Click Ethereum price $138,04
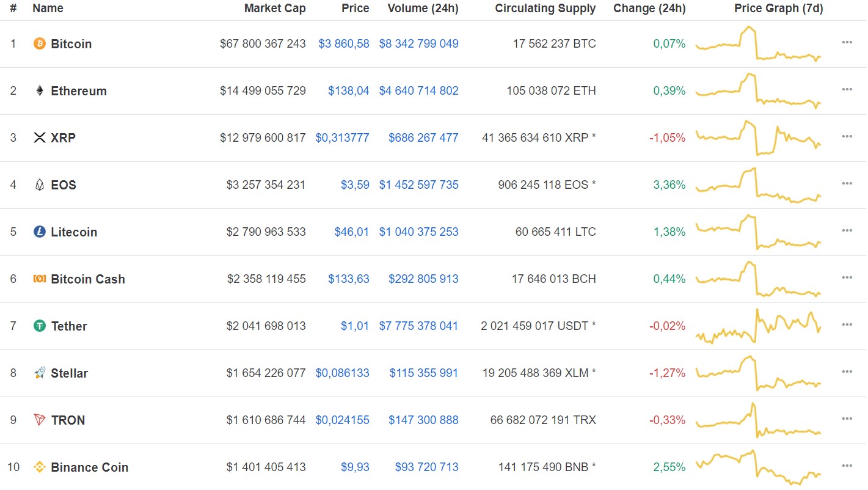 click(x=349, y=90)
